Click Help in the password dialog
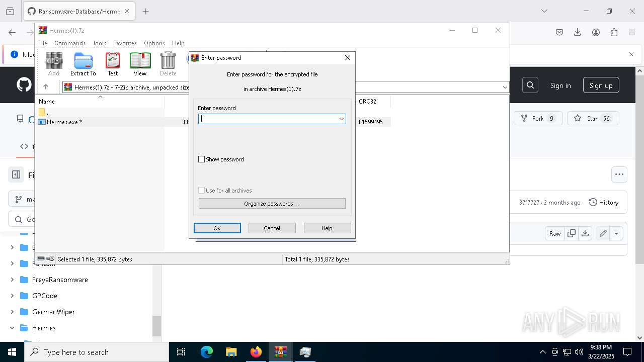Viewport: 644px width, 362px height. 327,228
